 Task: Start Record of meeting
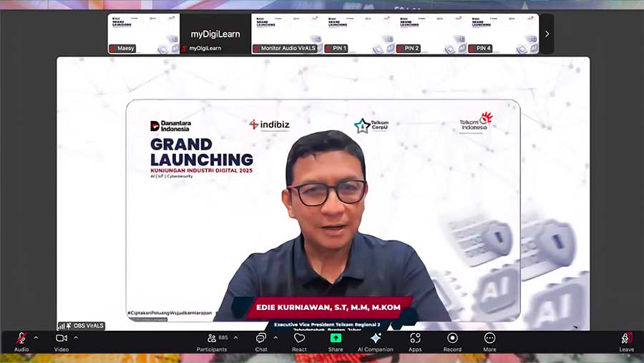tap(452, 342)
